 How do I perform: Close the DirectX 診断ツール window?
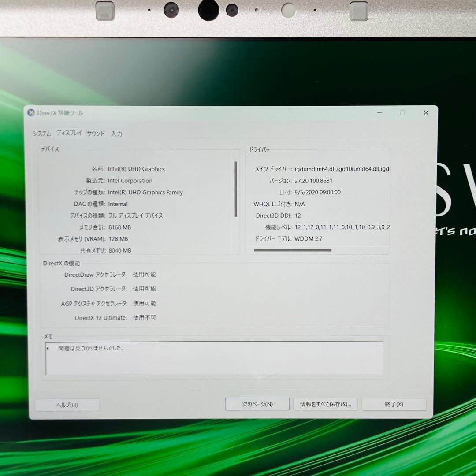pos(426,113)
